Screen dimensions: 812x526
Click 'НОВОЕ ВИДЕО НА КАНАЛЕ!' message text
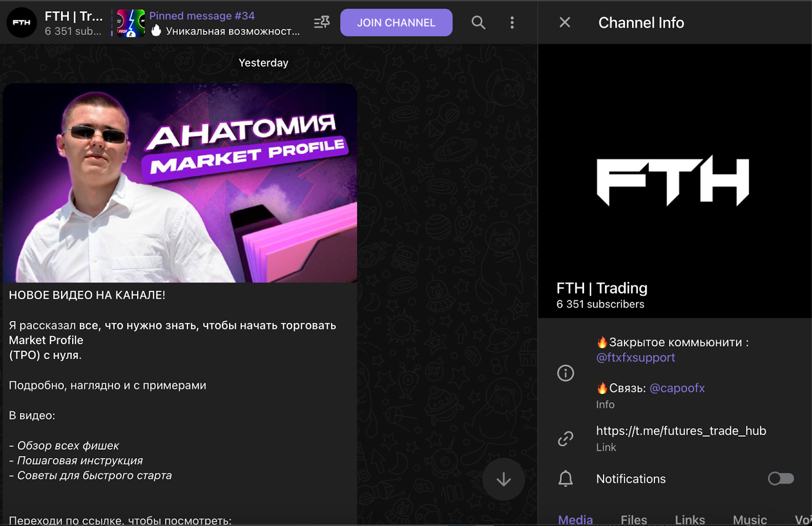pyautogui.click(x=87, y=295)
